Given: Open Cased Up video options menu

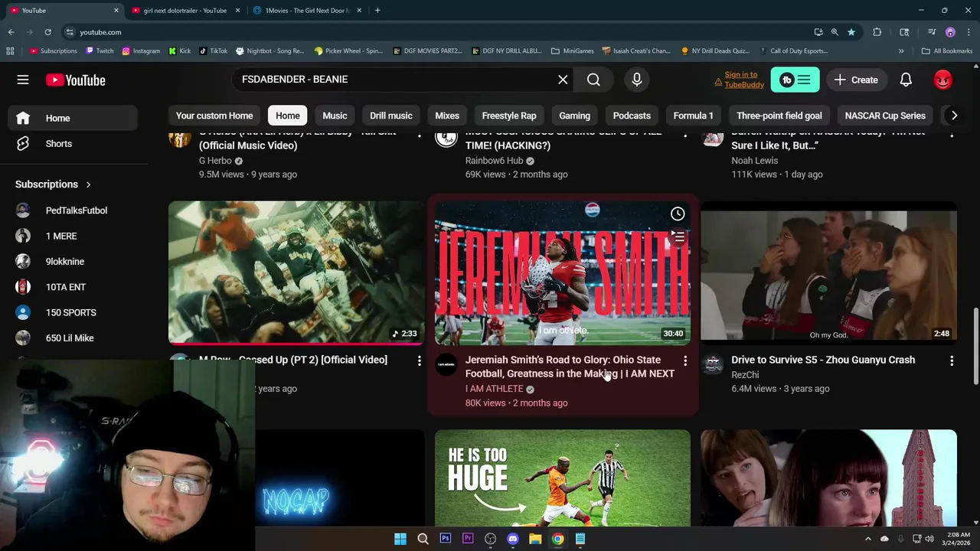Looking at the screenshot, I should (x=419, y=360).
